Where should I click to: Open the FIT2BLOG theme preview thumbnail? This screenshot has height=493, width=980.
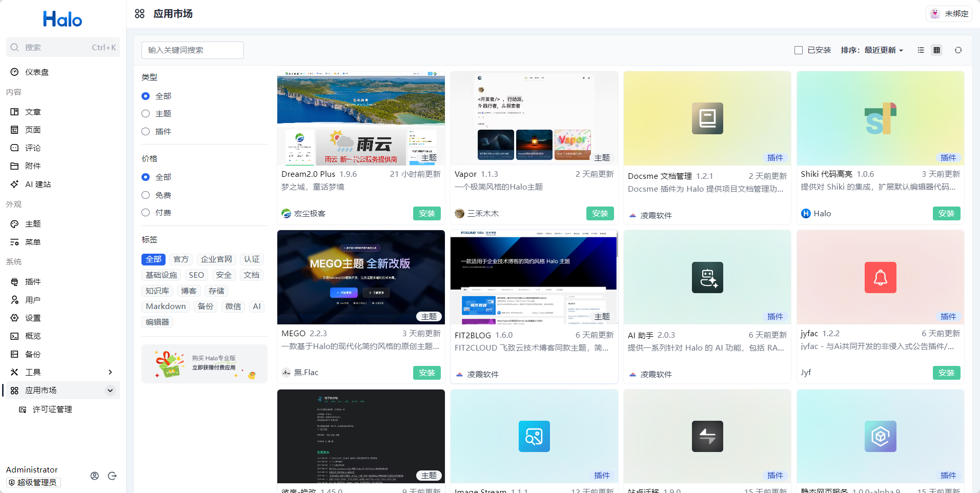tap(534, 277)
